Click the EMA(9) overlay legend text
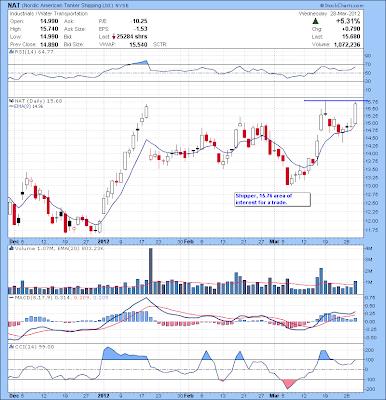Image resolution: width=386 pixels, height=400 pixels. pos(29,106)
